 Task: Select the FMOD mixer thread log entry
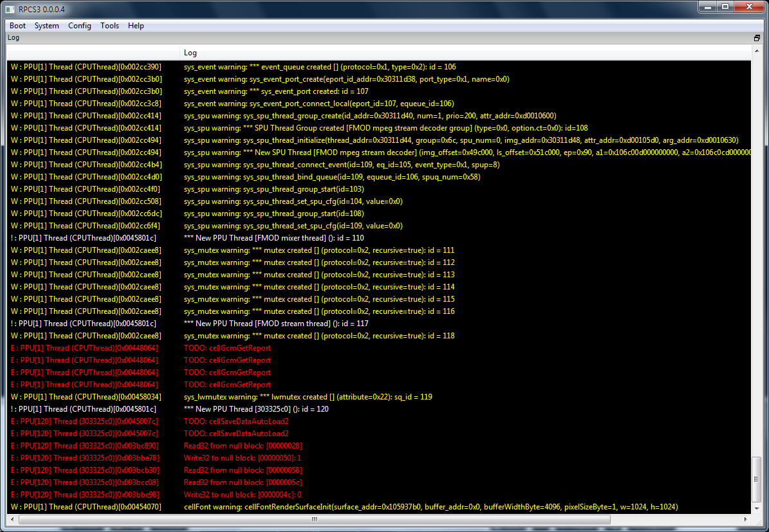273,238
